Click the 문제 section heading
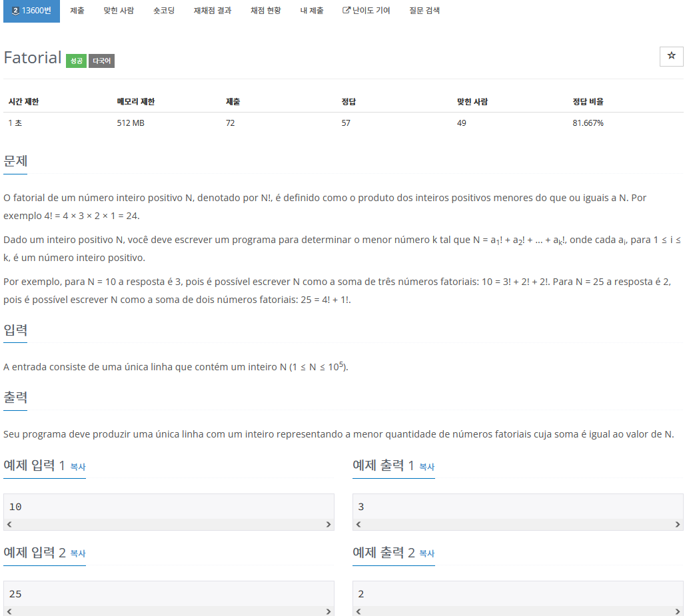The image size is (691, 616). (x=15, y=161)
